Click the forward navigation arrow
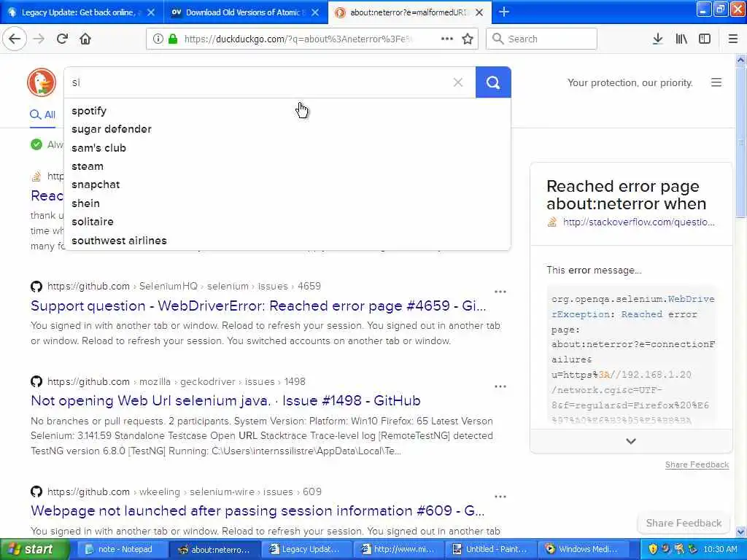 [39, 39]
